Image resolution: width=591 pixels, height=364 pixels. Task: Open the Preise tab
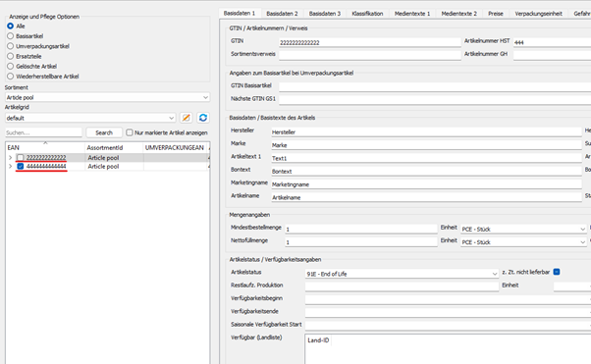tap(496, 14)
